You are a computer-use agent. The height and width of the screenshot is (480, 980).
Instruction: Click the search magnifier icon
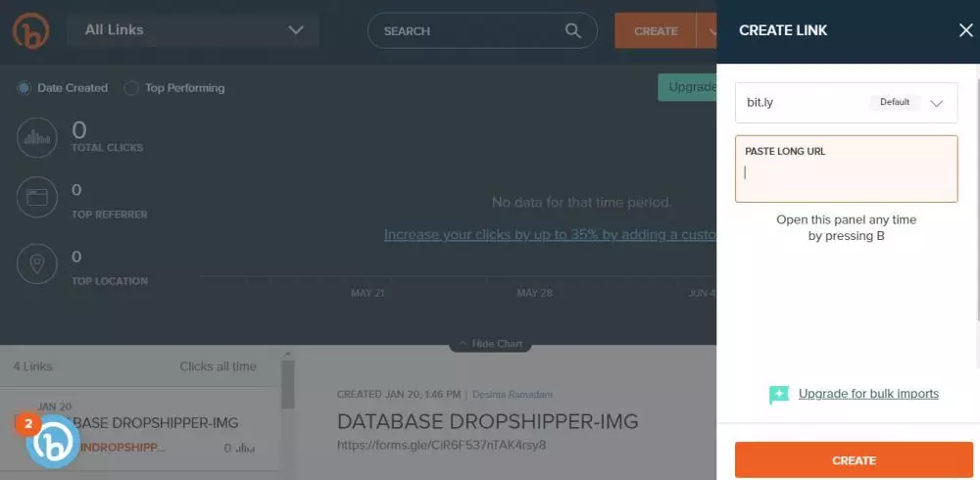coord(572,30)
